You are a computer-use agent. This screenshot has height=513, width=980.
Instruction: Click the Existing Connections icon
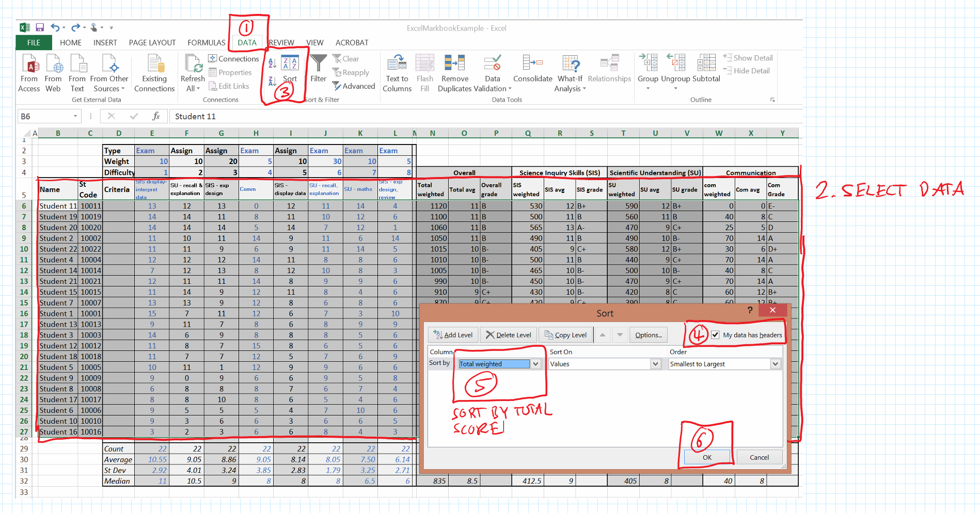154,64
